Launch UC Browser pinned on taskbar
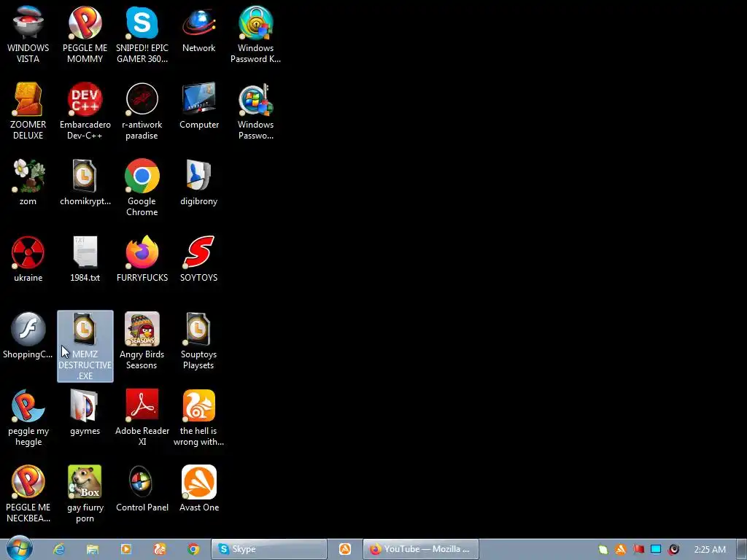The image size is (747, 560). (160, 549)
